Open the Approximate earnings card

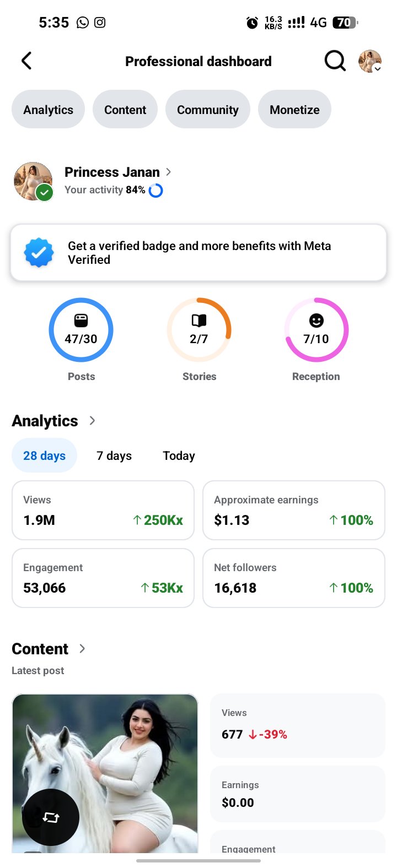point(294,511)
